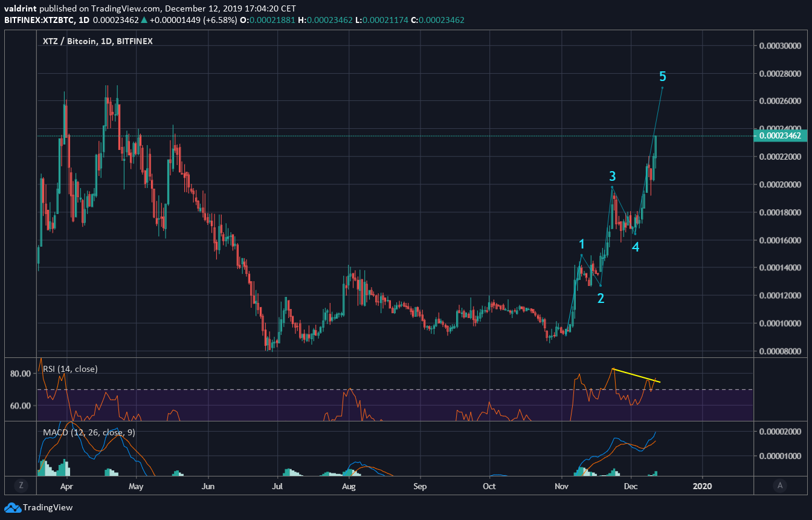Click the 2020 label on the time axis
Viewport: 812px width, 520px height.
click(702, 486)
